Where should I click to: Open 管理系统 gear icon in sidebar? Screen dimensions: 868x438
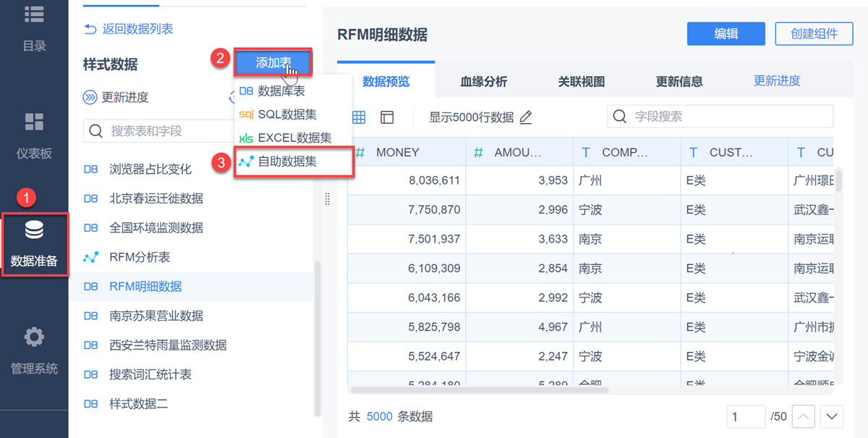pyautogui.click(x=34, y=337)
